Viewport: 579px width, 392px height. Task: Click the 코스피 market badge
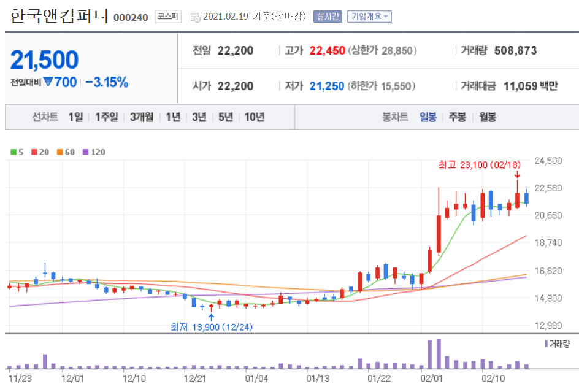(x=168, y=17)
